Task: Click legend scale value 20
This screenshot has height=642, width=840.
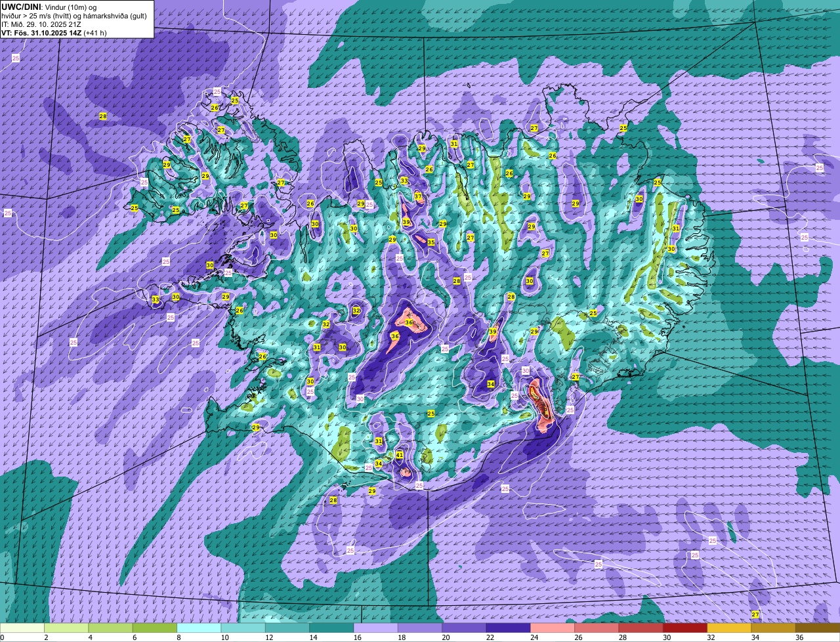Action: tap(446, 637)
